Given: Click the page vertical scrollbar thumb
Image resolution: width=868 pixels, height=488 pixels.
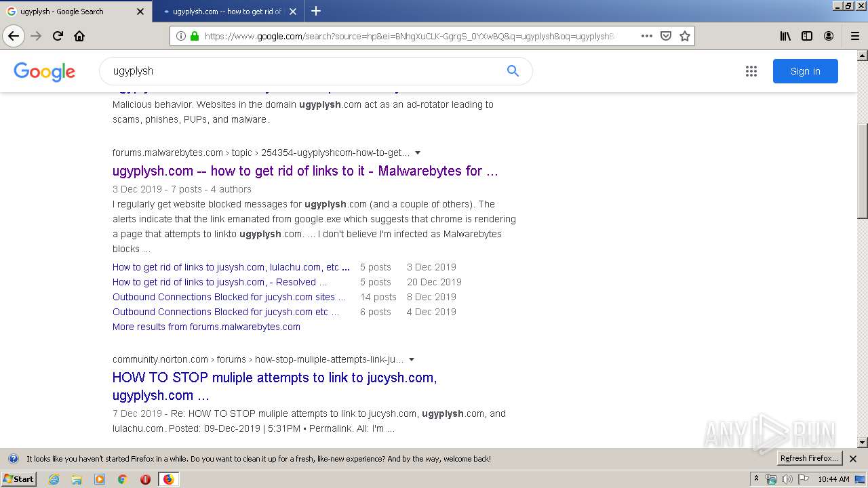Looking at the screenshot, I should pyautogui.click(x=862, y=171).
